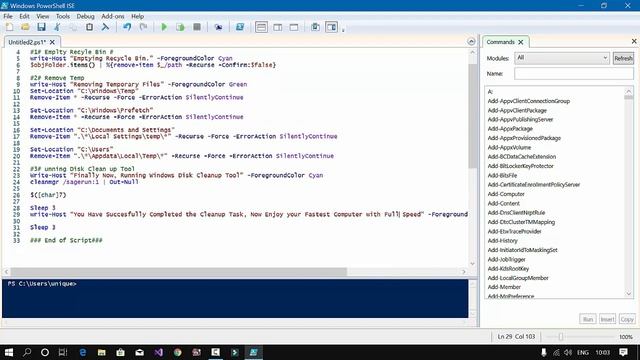This screenshot has height=360, width=640.
Task: Open the View menu
Action: (42, 16)
